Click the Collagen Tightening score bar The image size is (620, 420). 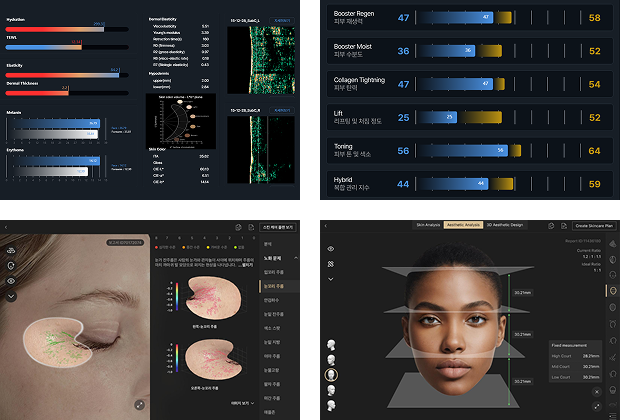tap(461, 84)
